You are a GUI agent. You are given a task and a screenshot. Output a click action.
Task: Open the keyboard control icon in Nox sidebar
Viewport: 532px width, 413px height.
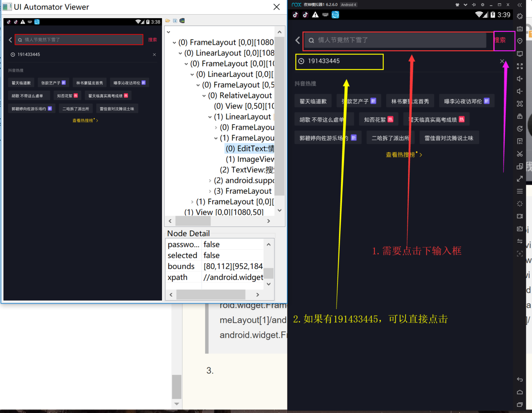click(520, 29)
